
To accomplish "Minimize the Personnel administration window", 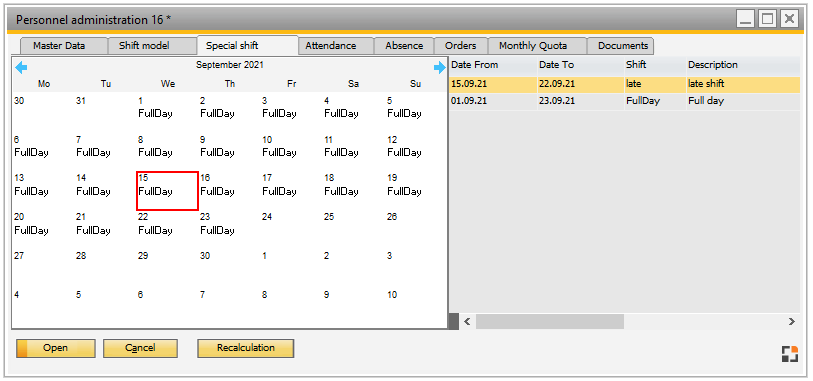I will click(x=746, y=19).
